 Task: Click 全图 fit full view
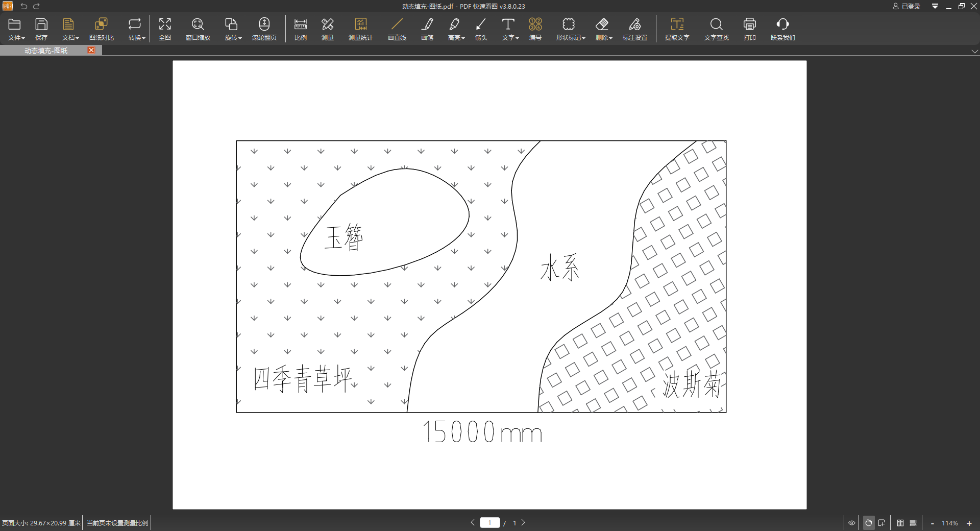165,29
